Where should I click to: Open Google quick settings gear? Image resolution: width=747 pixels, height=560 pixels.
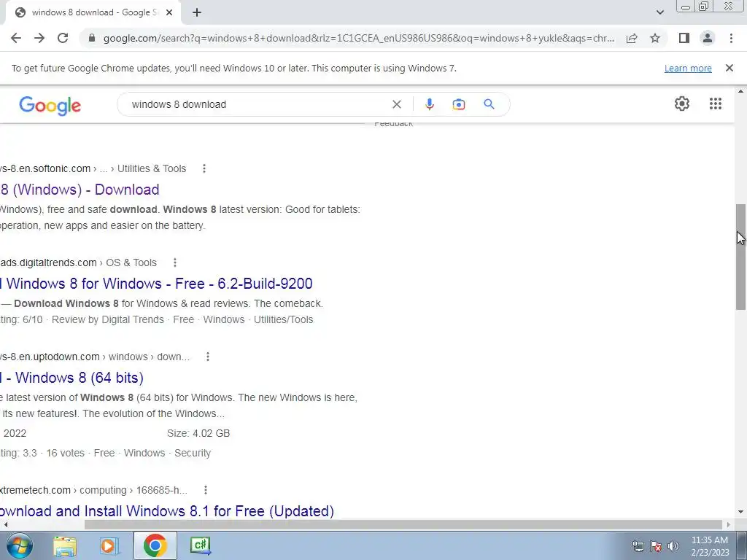click(682, 104)
